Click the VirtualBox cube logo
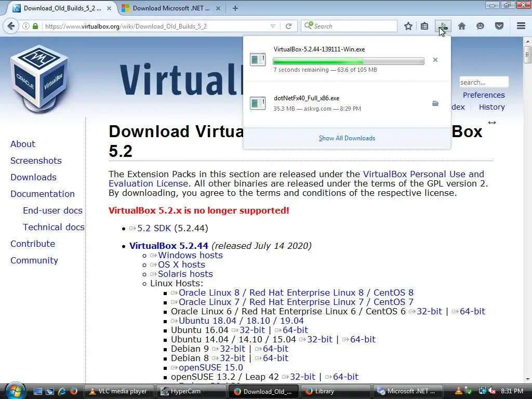 tap(39, 79)
